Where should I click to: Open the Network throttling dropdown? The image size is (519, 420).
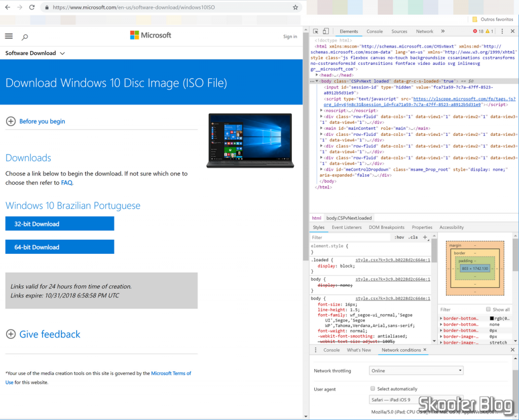pyautogui.click(x=416, y=370)
